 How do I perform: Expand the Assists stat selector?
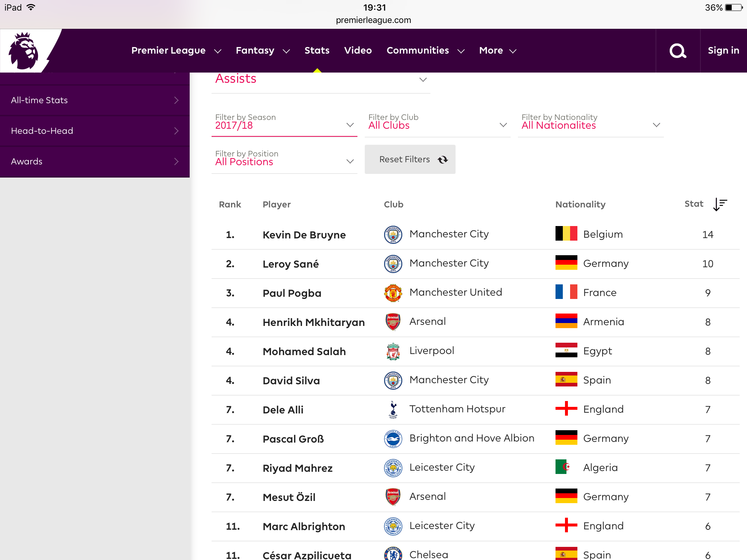[321, 80]
